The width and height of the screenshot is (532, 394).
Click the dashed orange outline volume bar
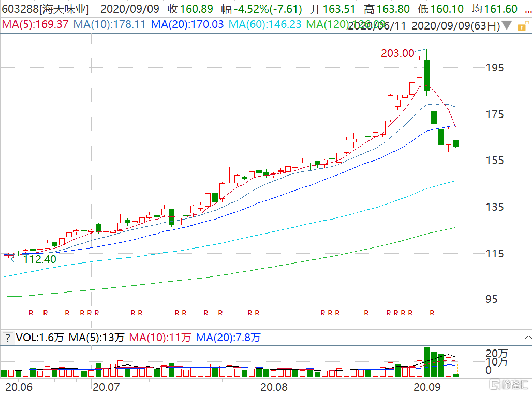click(x=455, y=369)
